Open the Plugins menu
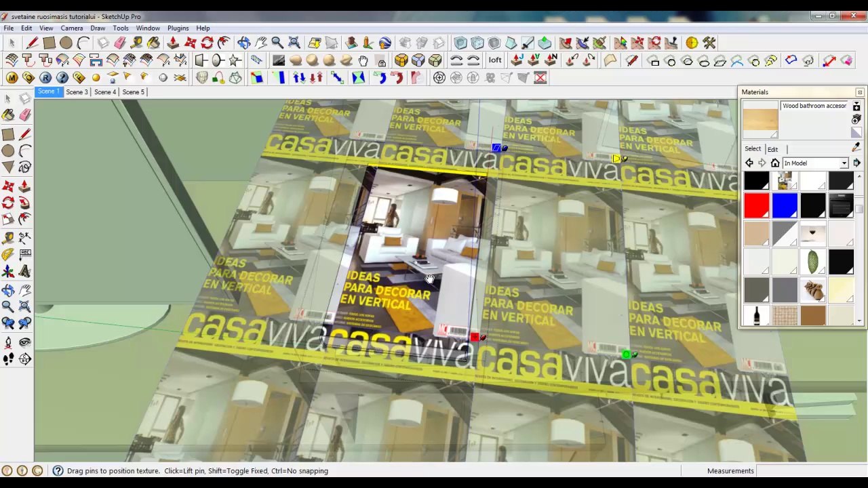The width and height of the screenshot is (868, 488). [x=178, y=28]
